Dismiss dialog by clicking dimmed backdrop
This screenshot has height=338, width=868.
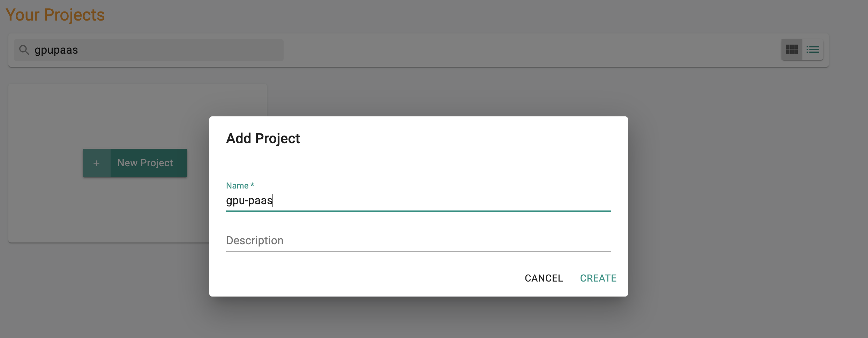(733, 209)
